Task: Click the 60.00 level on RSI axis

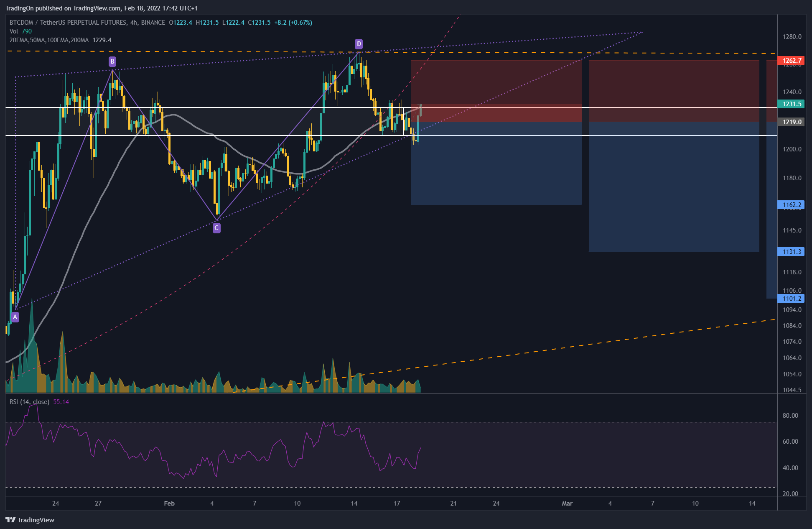Action: [x=790, y=442]
